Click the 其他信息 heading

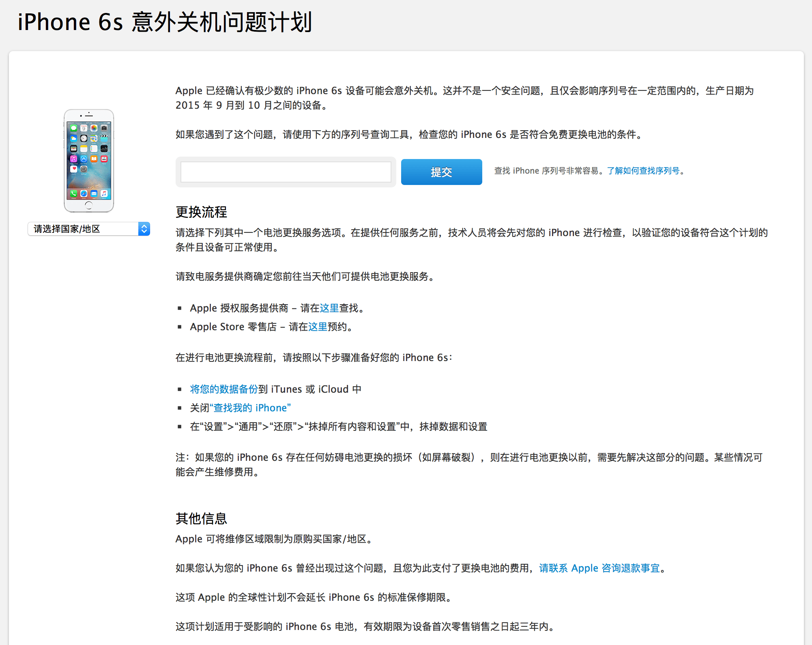201,518
